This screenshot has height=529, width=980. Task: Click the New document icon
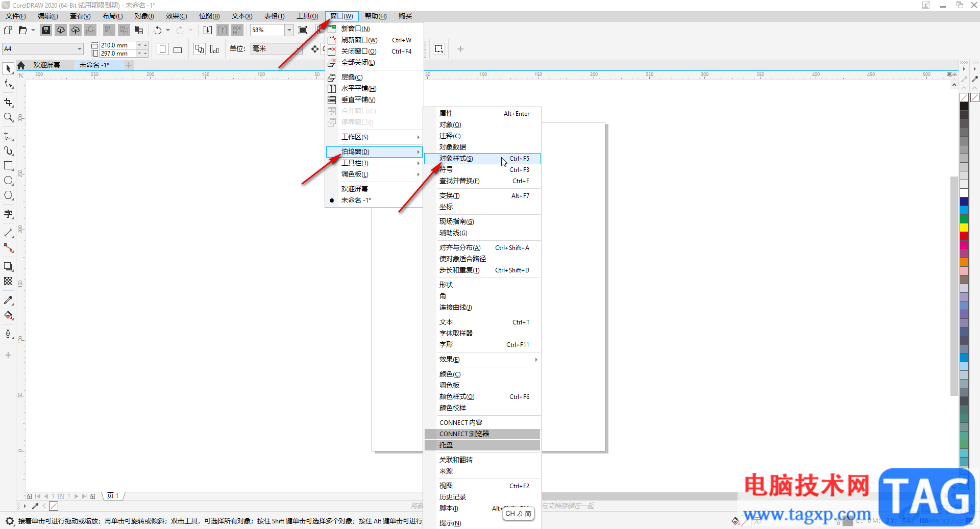(x=8, y=30)
